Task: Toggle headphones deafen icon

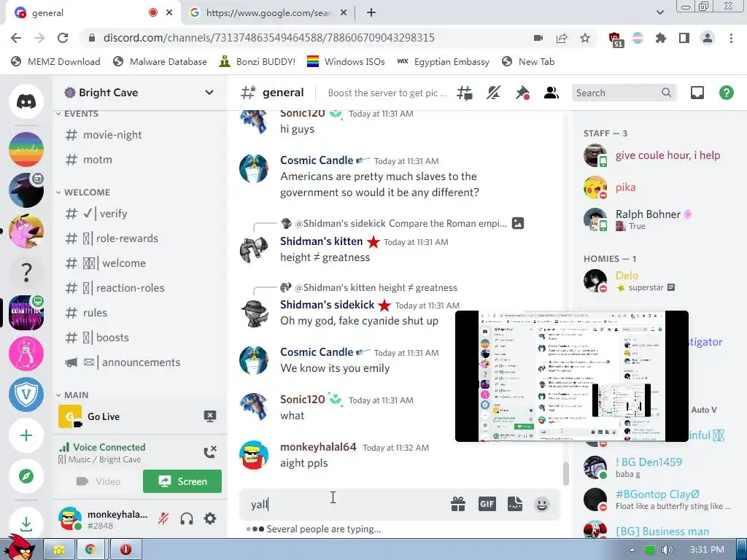Action: [x=187, y=518]
